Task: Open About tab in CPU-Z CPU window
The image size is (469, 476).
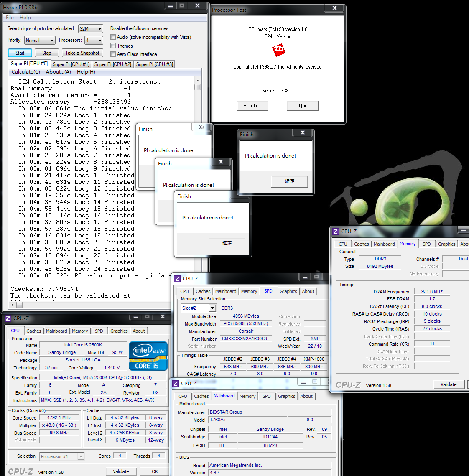Action: [x=139, y=331]
